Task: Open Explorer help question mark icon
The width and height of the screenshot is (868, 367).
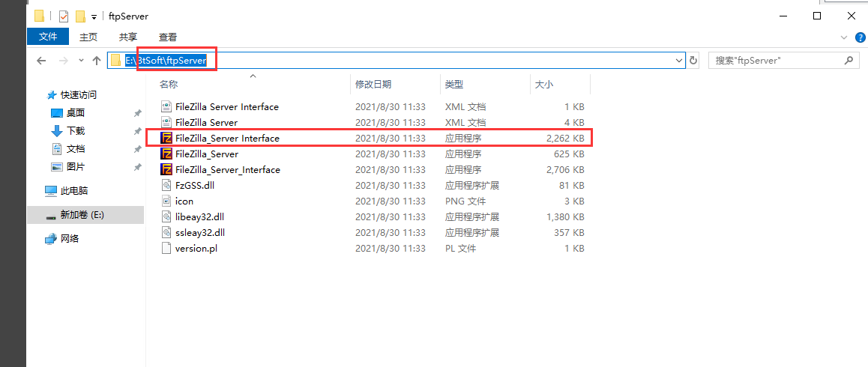Action: (861, 37)
